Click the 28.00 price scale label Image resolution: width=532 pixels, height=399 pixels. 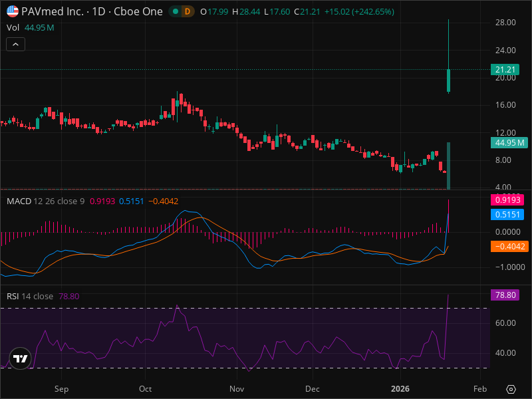505,23
